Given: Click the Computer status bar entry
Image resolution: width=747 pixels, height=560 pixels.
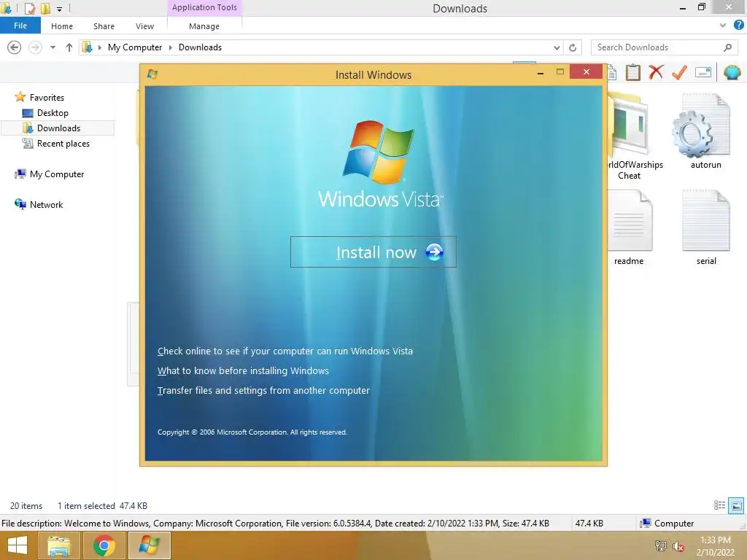Looking at the screenshot, I should coord(667,523).
